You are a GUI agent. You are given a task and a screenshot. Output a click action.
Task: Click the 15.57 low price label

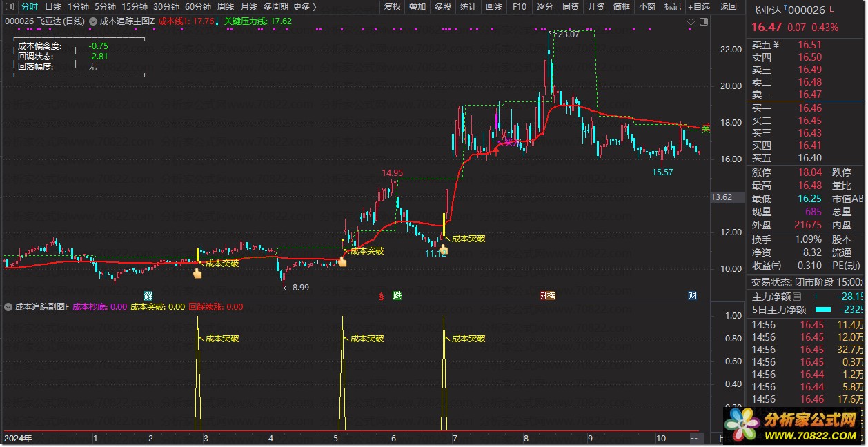(662, 172)
